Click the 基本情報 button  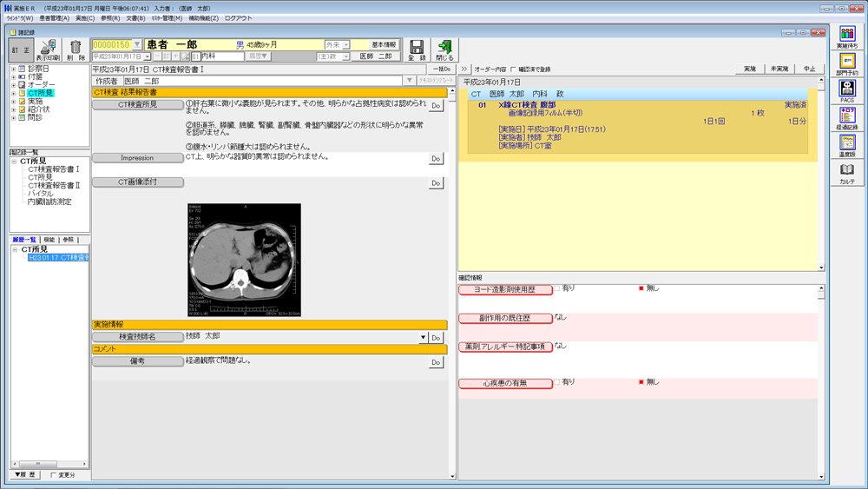click(384, 45)
